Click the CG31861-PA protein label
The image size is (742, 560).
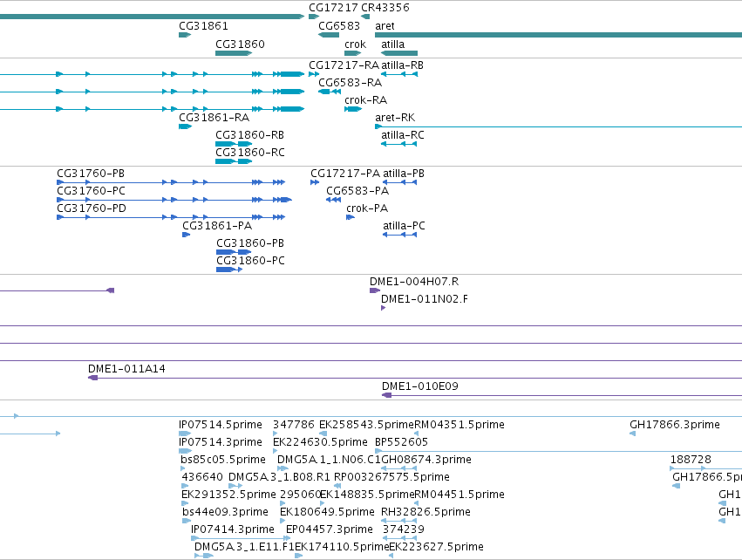217,226
